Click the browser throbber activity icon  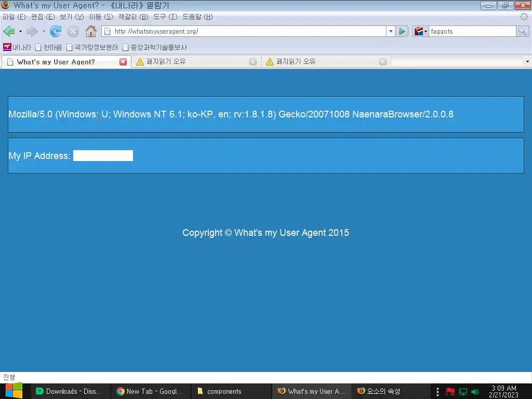(524, 17)
